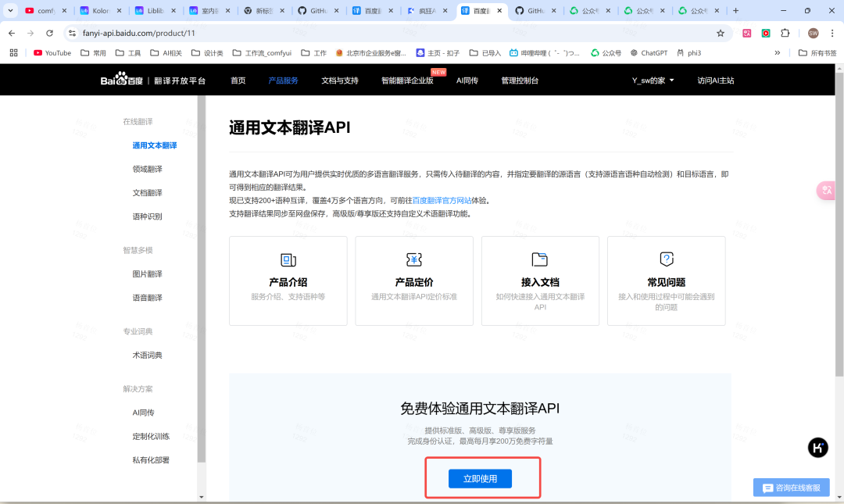Screen dimensions: 844x504
Task: Open the SW profile avatar
Action: 813,34
